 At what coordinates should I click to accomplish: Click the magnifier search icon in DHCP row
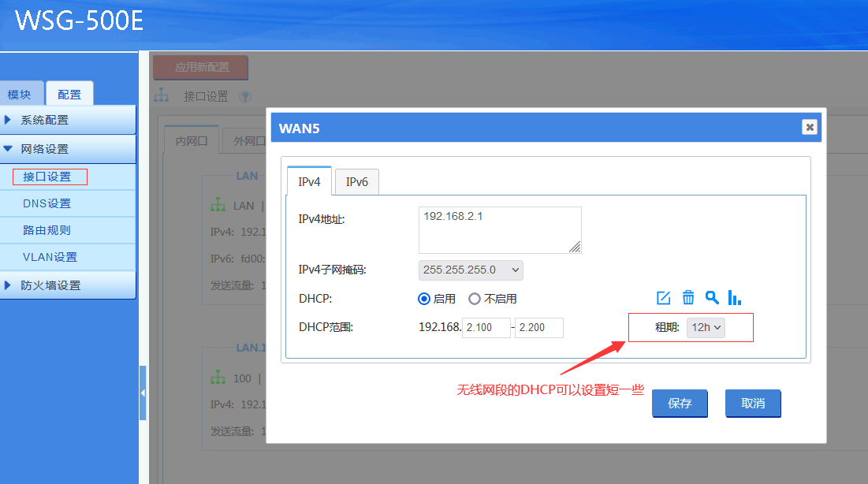click(x=711, y=297)
